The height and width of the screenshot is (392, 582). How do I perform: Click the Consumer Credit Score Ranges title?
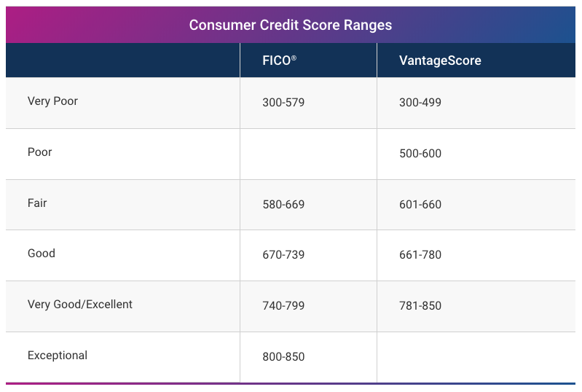coord(291,25)
